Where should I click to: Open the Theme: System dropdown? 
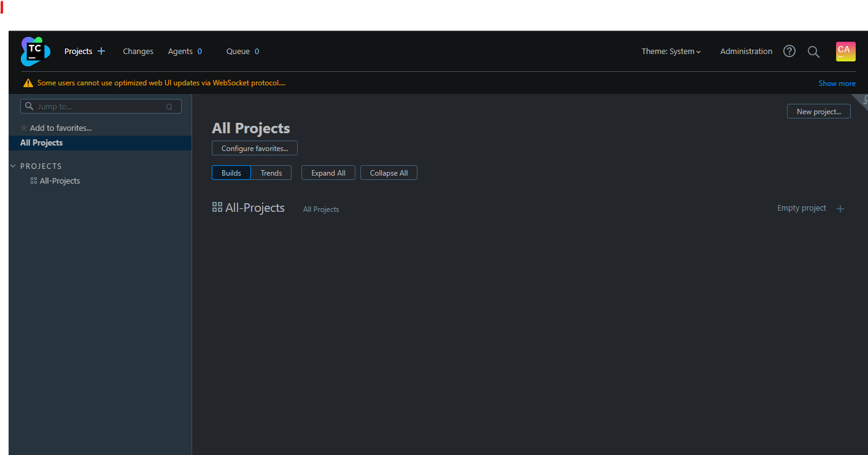670,52
